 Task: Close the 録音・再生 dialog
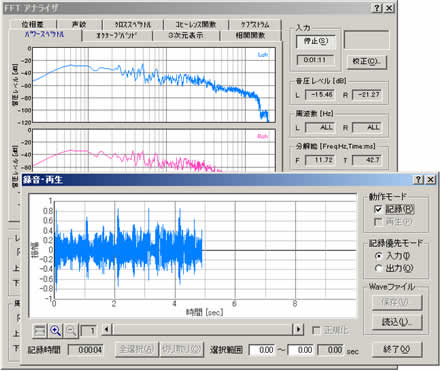pyautogui.click(x=430, y=180)
